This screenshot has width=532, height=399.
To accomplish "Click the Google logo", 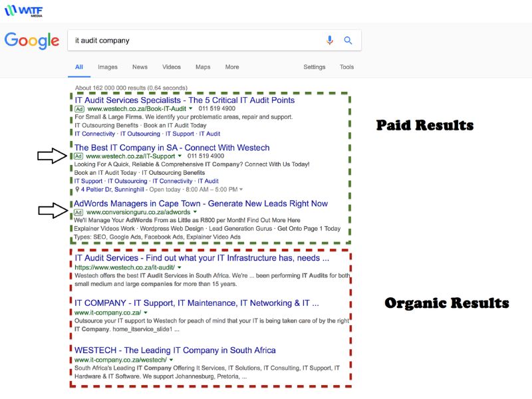I will tap(31, 41).
